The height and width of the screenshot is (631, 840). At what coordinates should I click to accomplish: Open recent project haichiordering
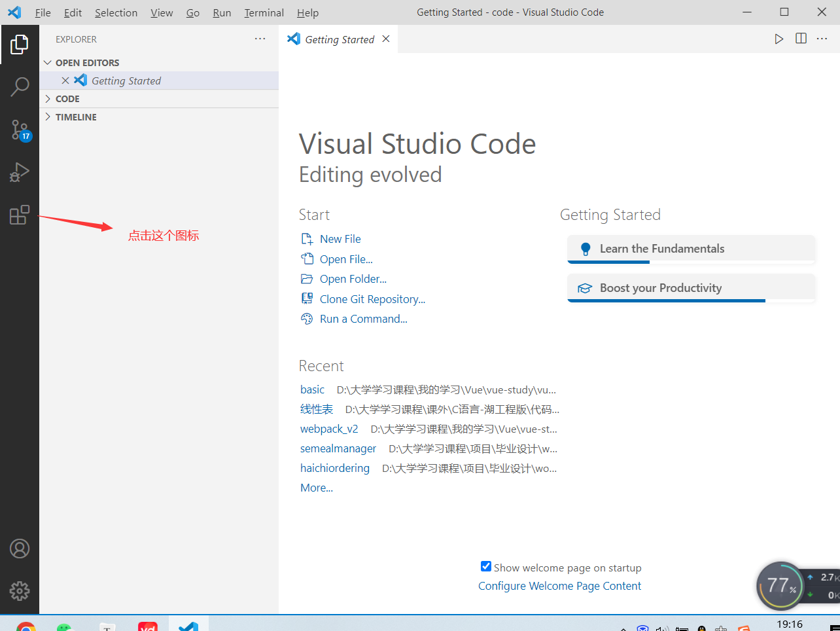[335, 468]
